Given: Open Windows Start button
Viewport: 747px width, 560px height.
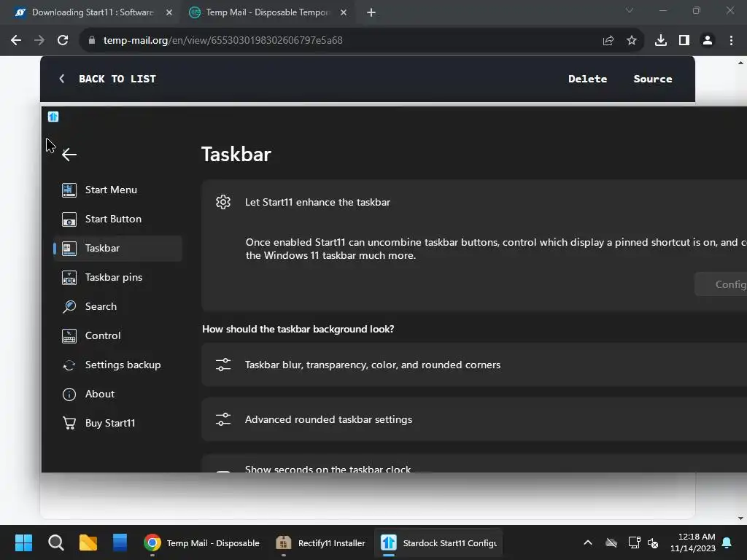Looking at the screenshot, I should pyautogui.click(x=23, y=542).
